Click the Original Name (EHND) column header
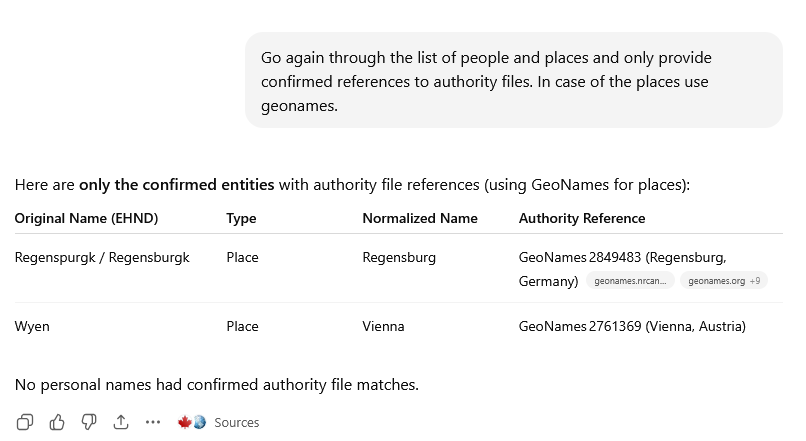The image size is (806, 441). [x=86, y=218]
